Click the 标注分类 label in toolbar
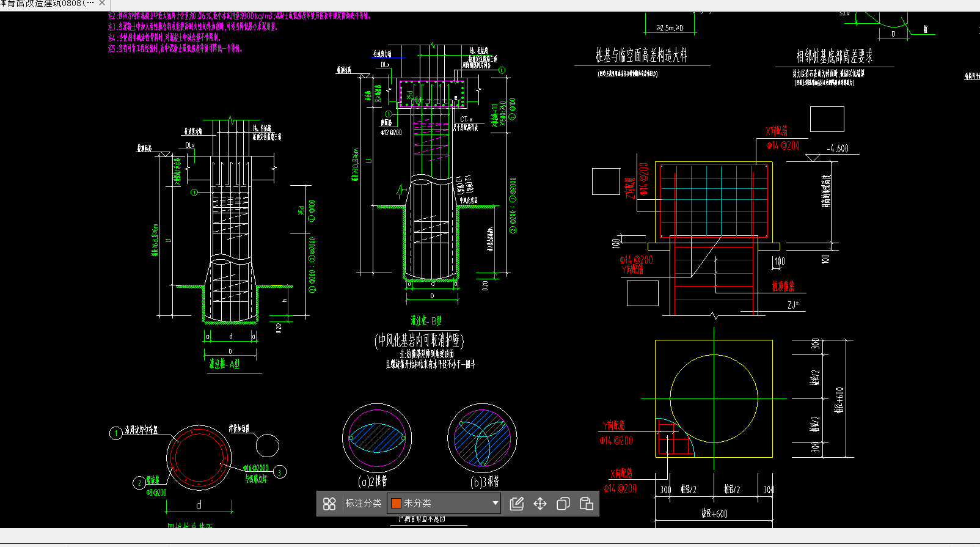 point(363,504)
